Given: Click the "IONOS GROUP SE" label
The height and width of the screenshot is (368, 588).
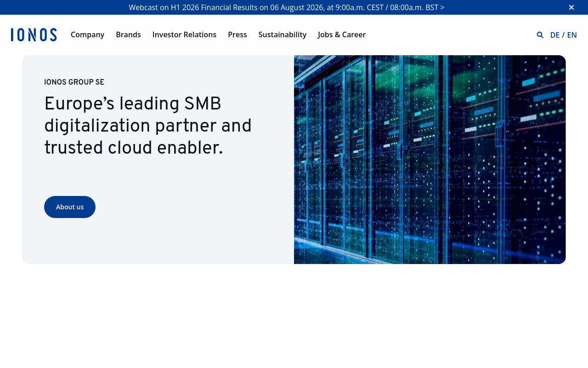Looking at the screenshot, I should click(74, 82).
